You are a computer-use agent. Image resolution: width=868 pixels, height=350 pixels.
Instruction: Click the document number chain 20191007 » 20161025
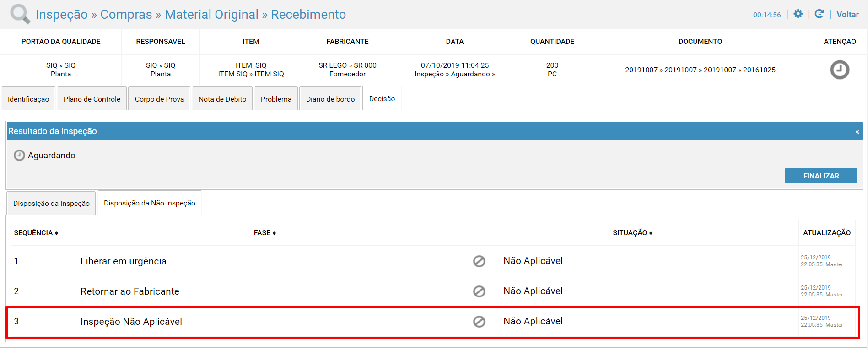click(x=700, y=70)
